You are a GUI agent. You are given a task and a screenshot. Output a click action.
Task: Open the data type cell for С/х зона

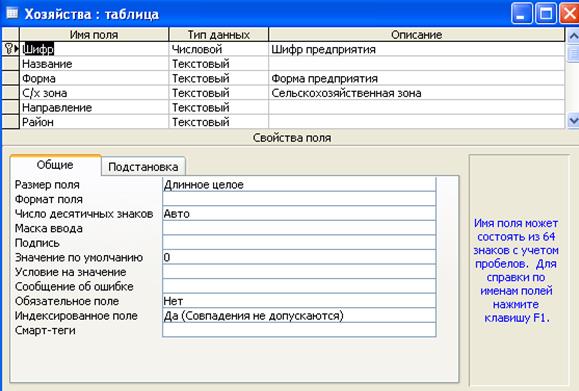[219, 93]
